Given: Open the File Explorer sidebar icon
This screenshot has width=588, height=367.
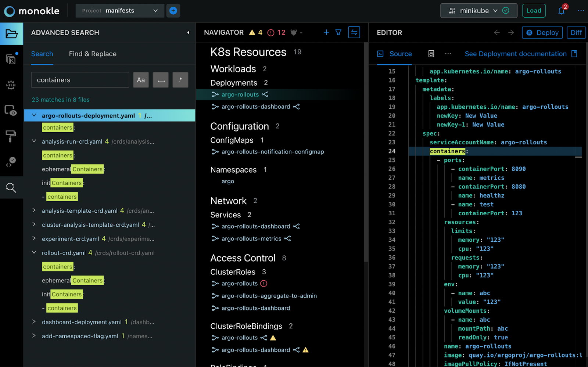Looking at the screenshot, I should [x=11, y=34].
